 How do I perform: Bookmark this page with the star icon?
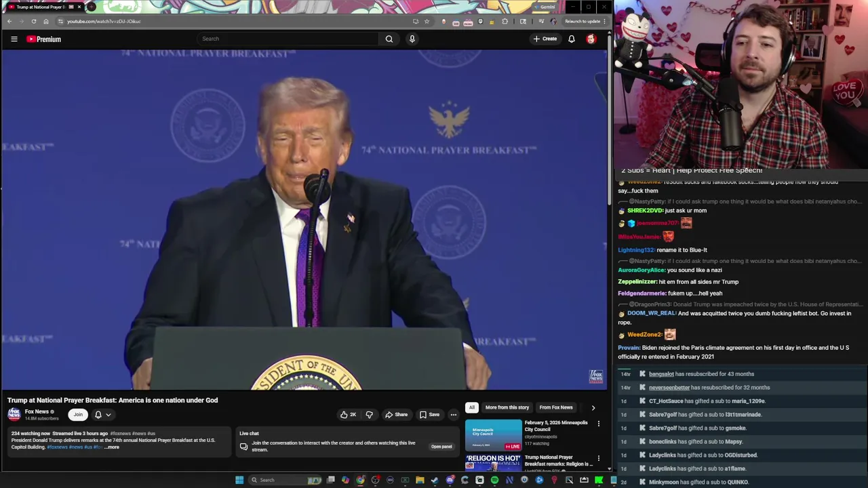click(x=427, y=21)
